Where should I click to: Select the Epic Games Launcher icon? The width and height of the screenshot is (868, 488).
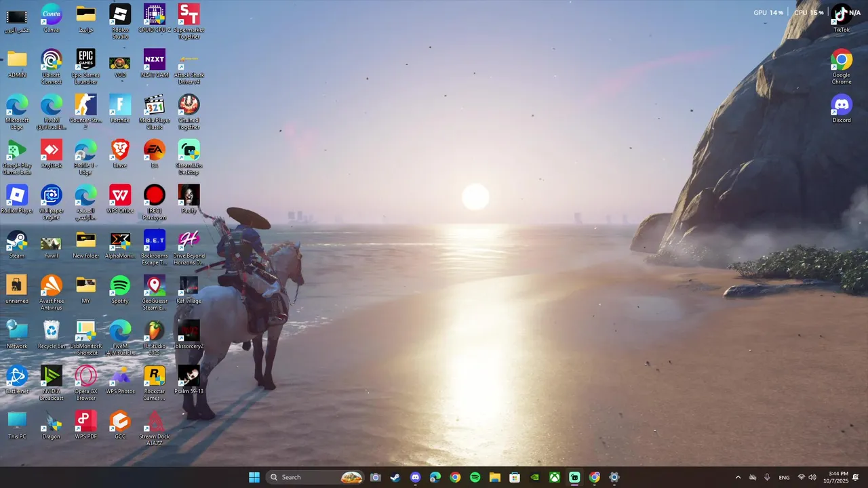85,67
